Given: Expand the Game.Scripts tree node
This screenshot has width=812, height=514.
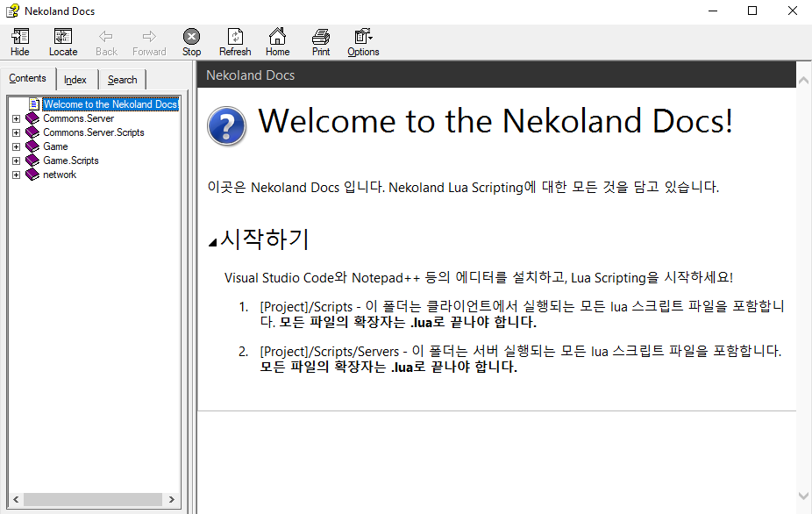Looking at the screenshot, I should [x=16, y=161].
